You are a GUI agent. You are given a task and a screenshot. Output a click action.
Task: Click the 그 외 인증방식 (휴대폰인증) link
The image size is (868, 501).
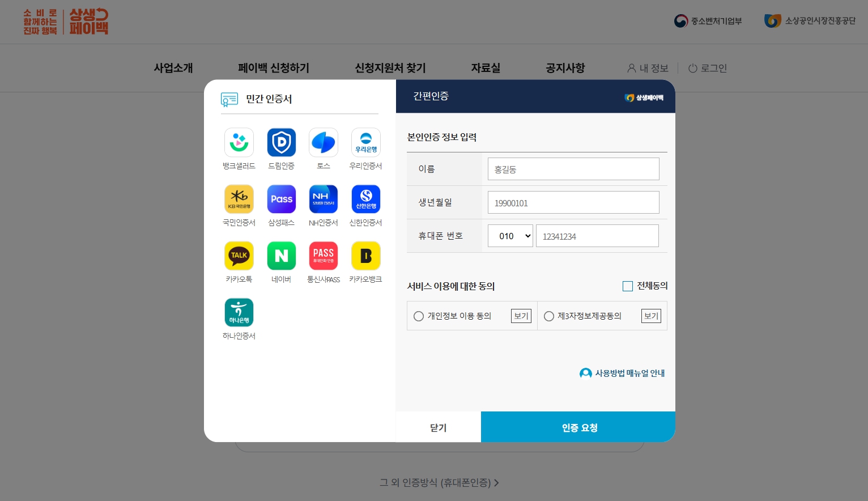pos(439,483)
